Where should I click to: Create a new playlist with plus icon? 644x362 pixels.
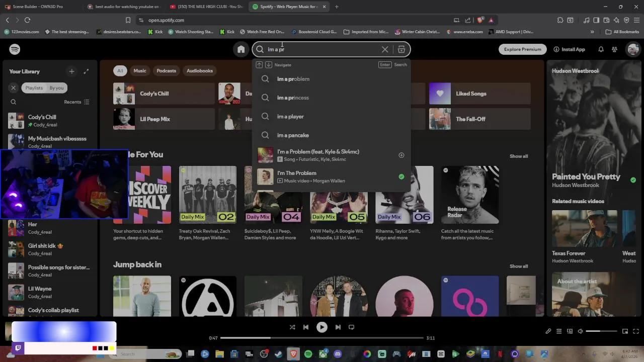click(71, 71)
